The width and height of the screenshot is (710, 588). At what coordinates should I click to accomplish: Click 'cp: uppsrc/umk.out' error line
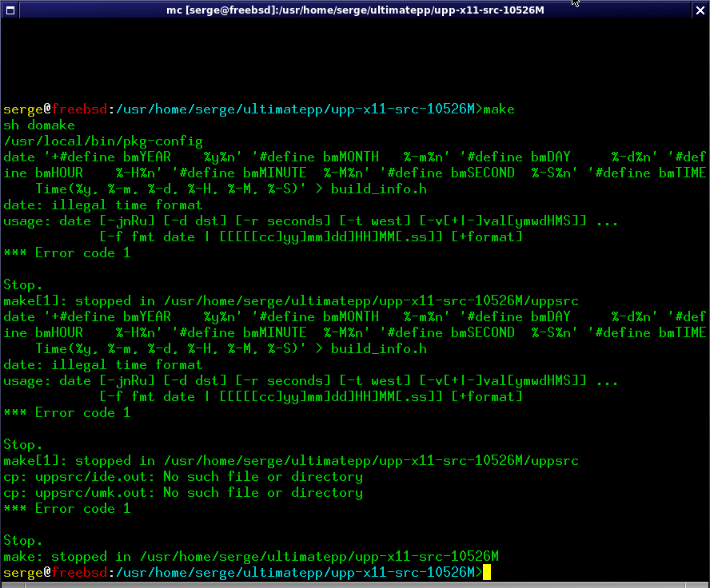[183, 493]
